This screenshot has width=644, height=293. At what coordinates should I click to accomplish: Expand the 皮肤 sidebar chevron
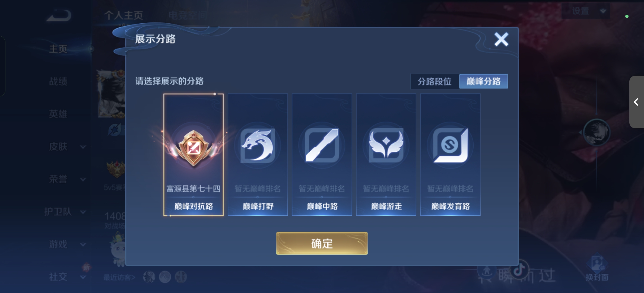(83, 147)
